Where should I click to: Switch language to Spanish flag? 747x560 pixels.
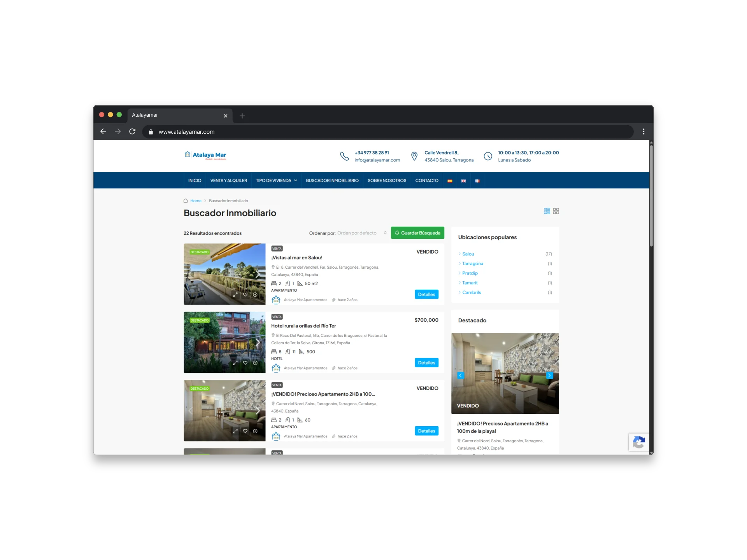click(x=450, y=181)
